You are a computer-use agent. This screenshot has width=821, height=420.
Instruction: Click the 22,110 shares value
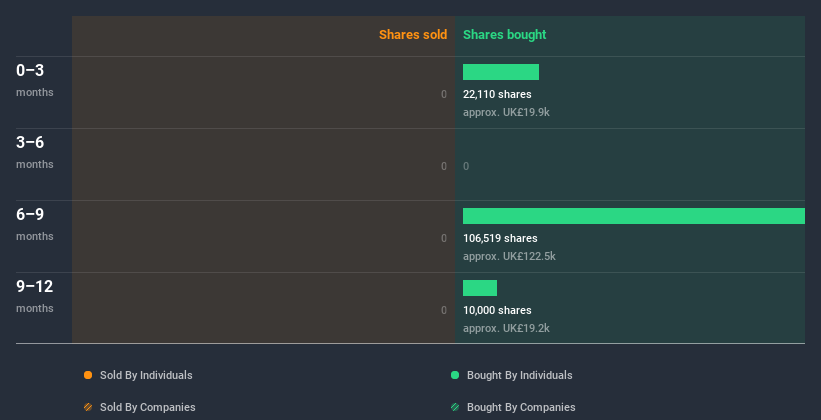click(x=497, y=94)
